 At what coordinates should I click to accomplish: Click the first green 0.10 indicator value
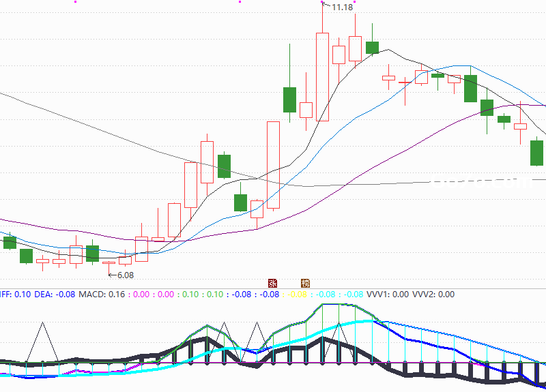(x=190, y=295)
